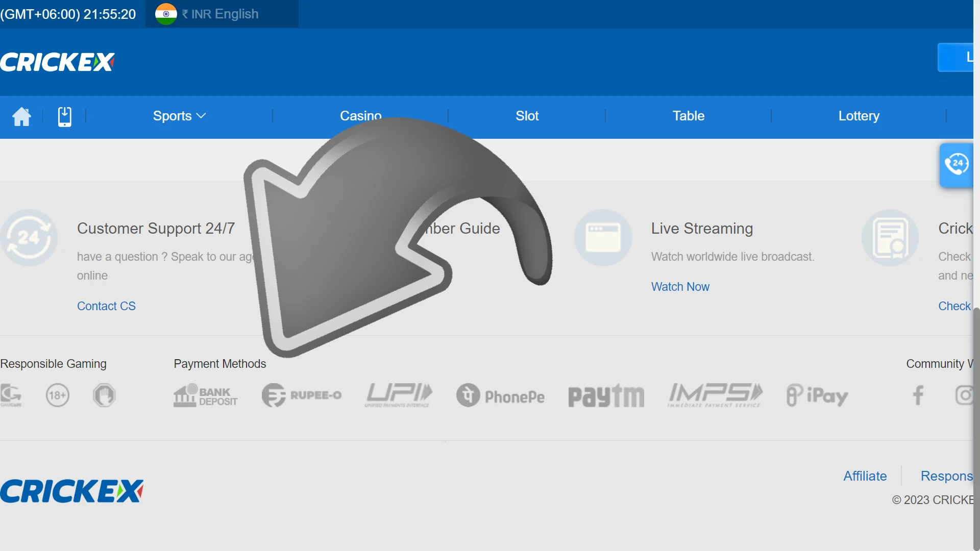
Task: Click the Crickex logo in the header
Action: [x=57, y=62]
